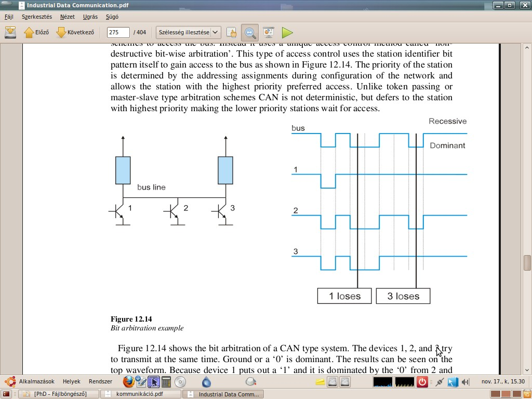Open the Súgó menu
This screenshot has height=399, width=532.
tap(112, 17)
